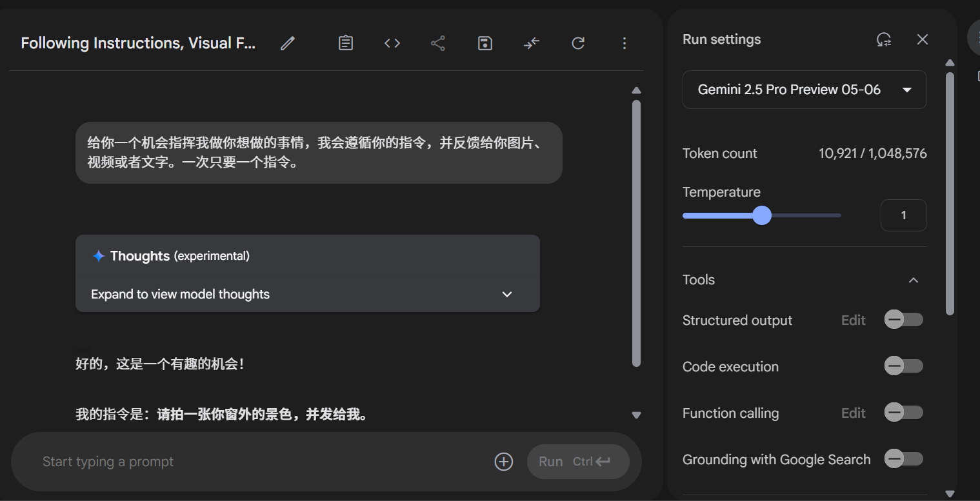Reset run settings to default icon
The height and width of the screenshot is (501, 980).
(x=884, y=39)
